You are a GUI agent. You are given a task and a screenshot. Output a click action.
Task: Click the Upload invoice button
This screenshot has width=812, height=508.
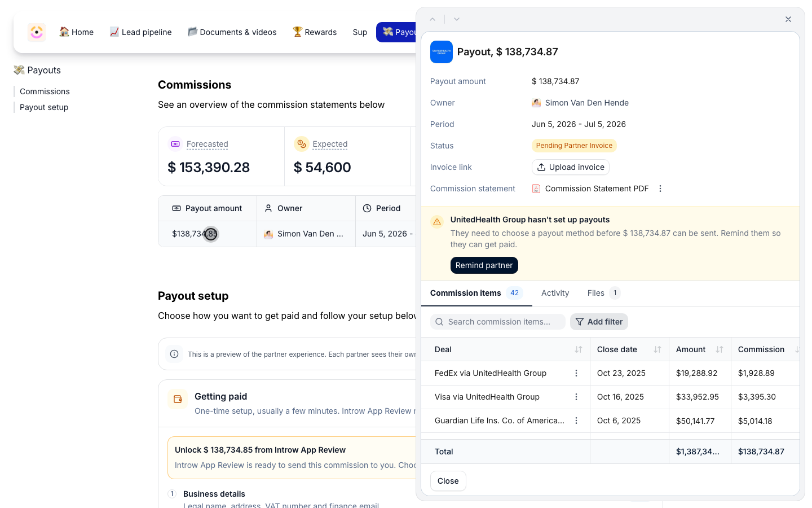[571, 167]
